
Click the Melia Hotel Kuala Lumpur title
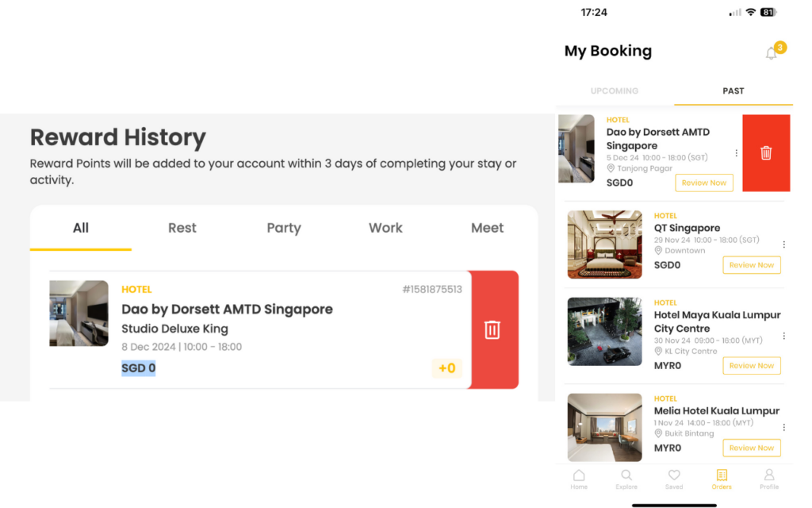click(716, 410)
